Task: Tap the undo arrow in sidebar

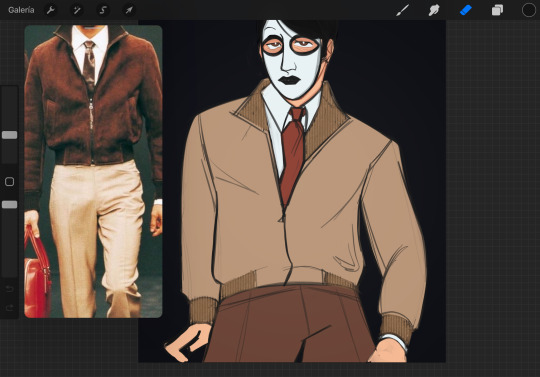Action: click(x=9, y=289)
